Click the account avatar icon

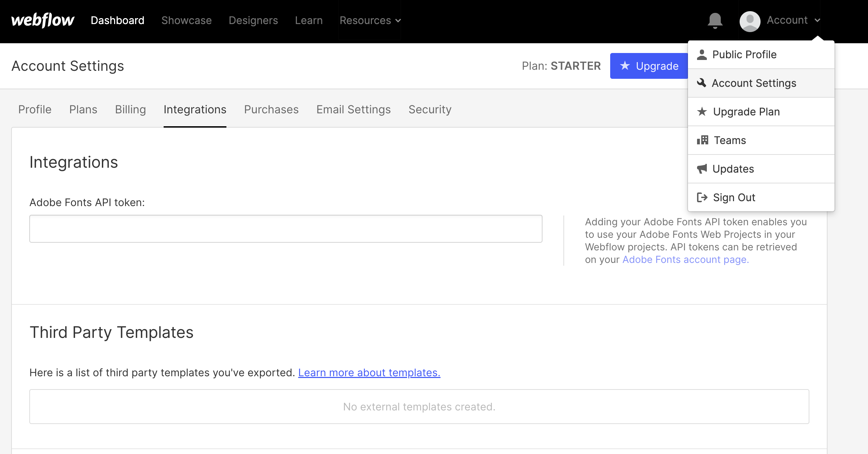tap(749, 21)
